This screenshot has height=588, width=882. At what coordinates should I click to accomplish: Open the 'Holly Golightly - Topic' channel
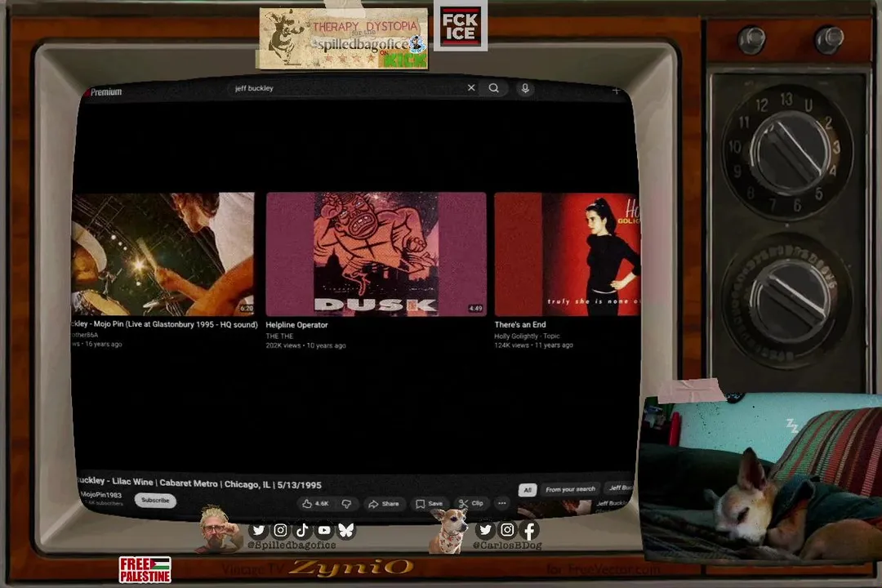(527, 336)
